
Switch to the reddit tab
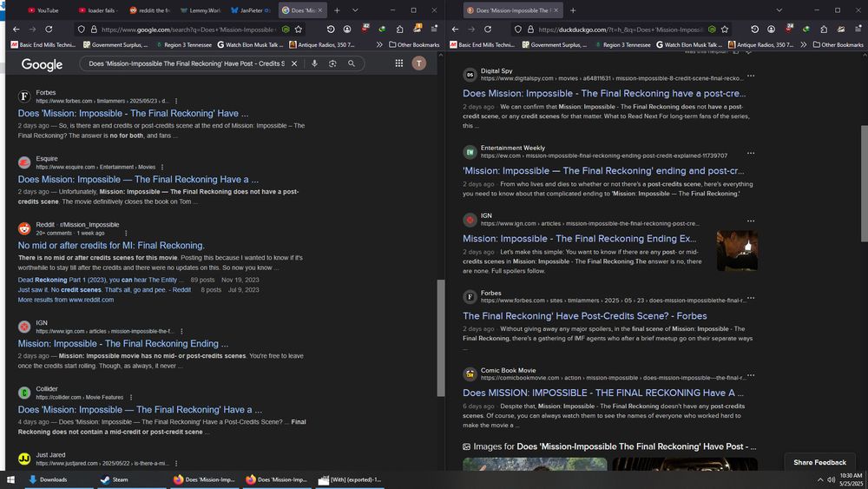click(149, 10)
